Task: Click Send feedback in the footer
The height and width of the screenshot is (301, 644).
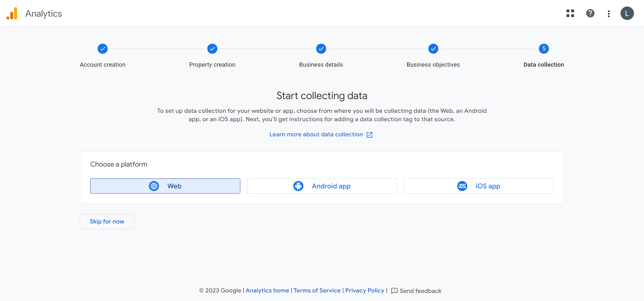Action: click(416, 291)
